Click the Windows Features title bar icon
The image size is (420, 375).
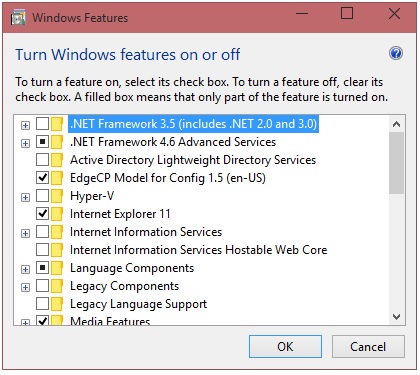pyautogui.click(x=18, y=17)
